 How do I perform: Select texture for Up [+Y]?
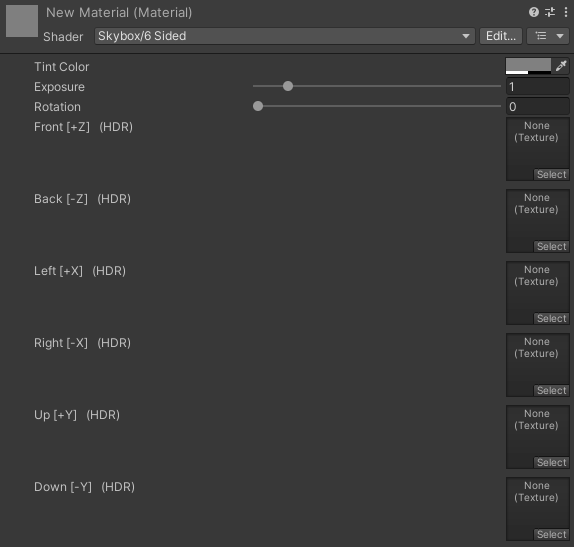click(551, 463)
